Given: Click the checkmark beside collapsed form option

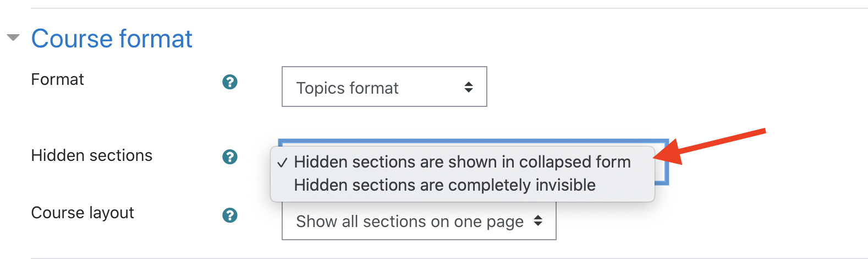Looking at the screenshot, I should click(282, 163).
